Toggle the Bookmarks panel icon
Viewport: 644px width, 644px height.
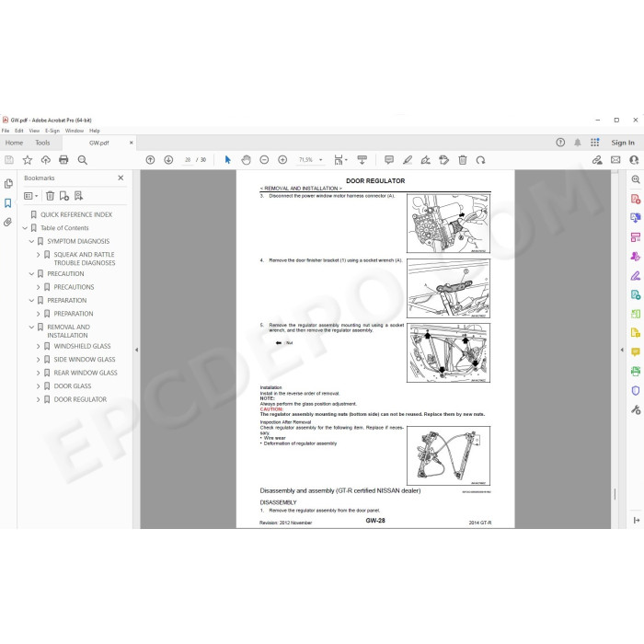[x=7, y=203]
